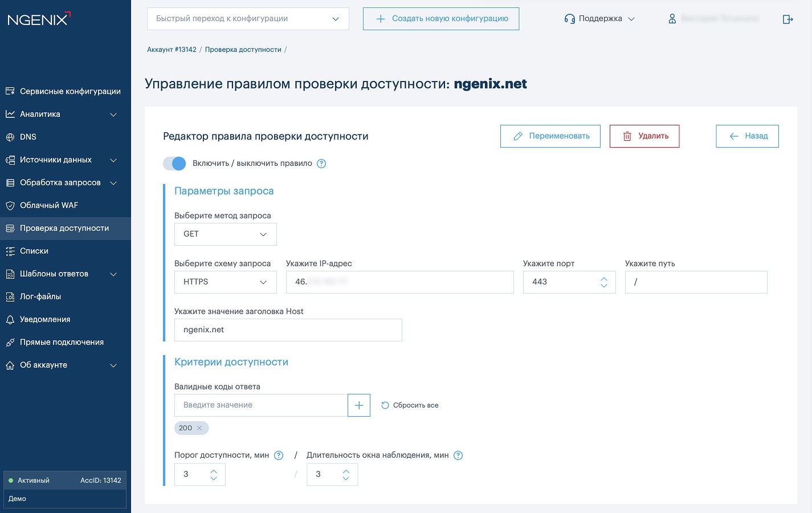This screenshot has width=812, height=513.
Task: Open the request method GET dropdown
Action: 225,234
